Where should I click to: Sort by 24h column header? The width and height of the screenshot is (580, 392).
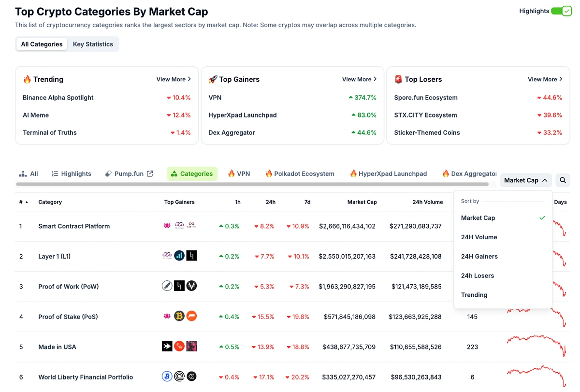[x=271, y=202]
